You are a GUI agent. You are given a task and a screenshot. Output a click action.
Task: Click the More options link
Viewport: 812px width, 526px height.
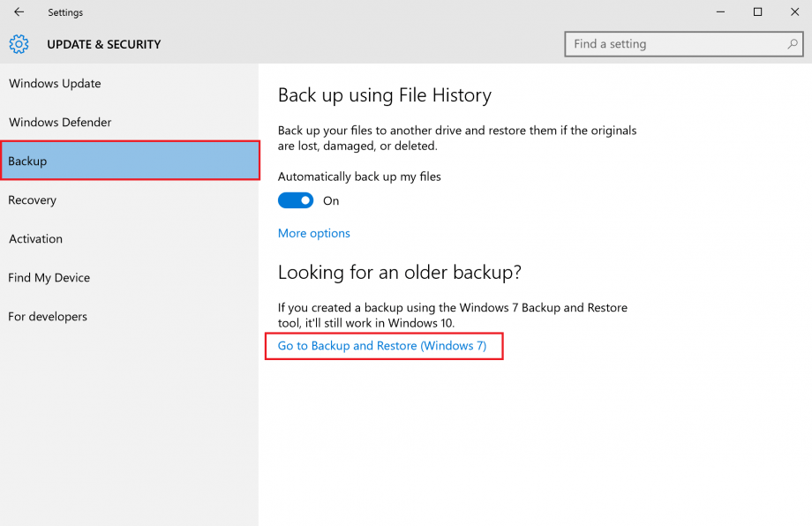click(314, 233)
